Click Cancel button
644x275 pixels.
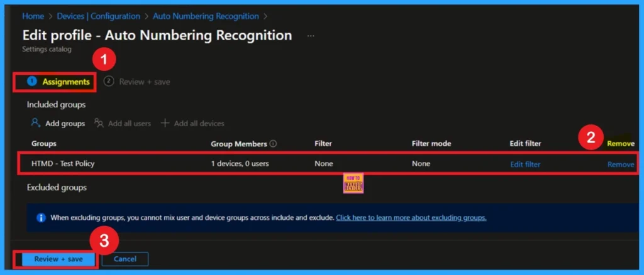(125, 259)
